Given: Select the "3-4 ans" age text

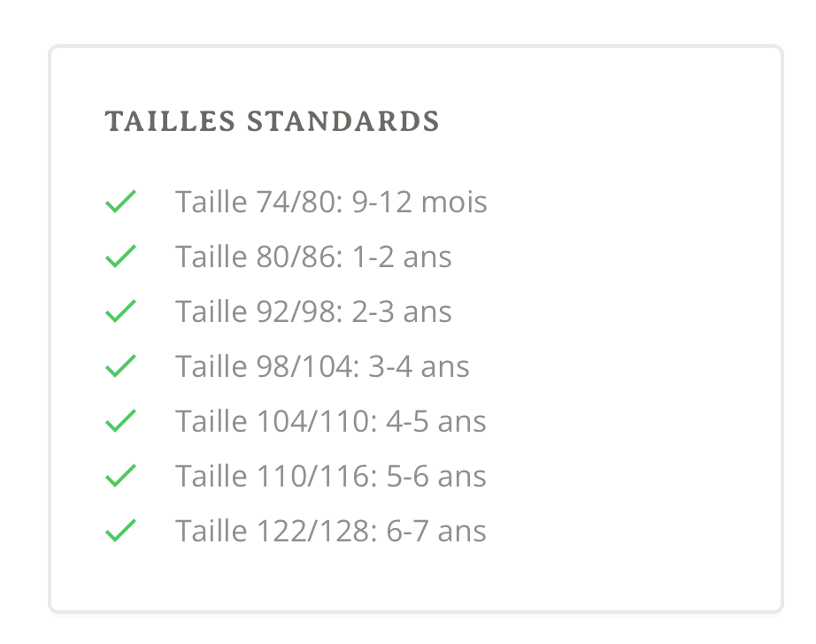Looking at the screenshot, I should [419, 367].
